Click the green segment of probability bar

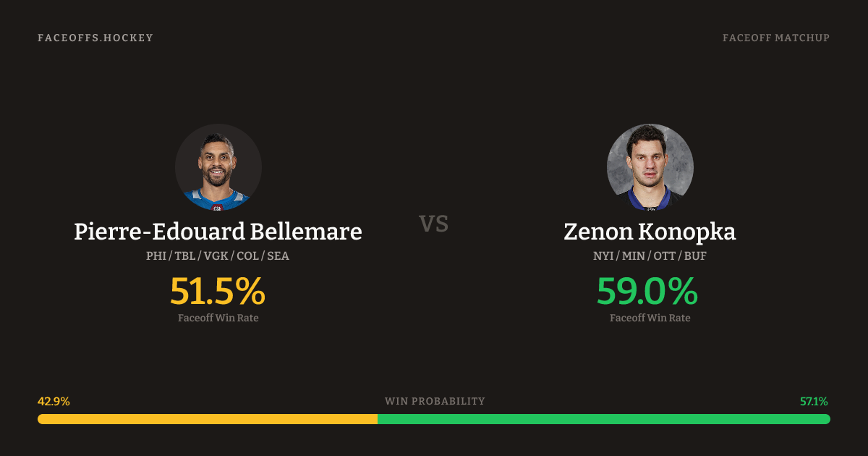pos(603,419)
